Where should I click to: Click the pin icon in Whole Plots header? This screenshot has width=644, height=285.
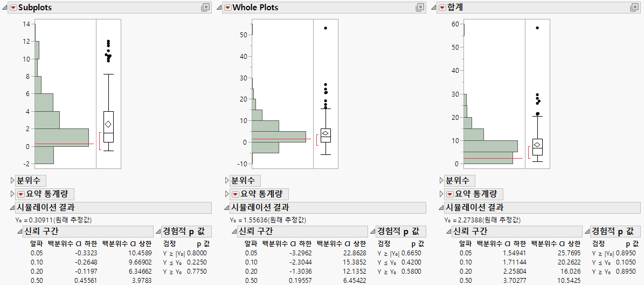tap(420, 8)
